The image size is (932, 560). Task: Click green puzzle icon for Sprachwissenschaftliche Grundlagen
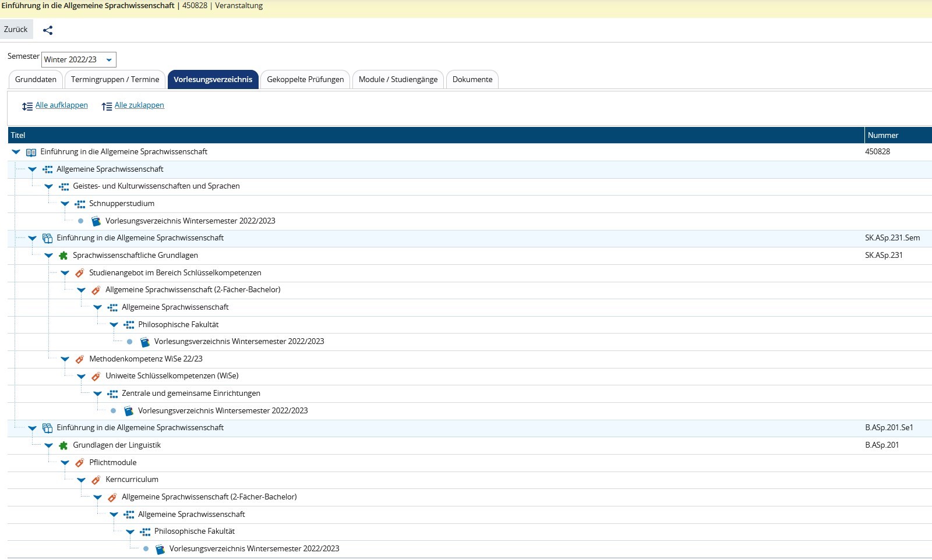tap(63, 256)
